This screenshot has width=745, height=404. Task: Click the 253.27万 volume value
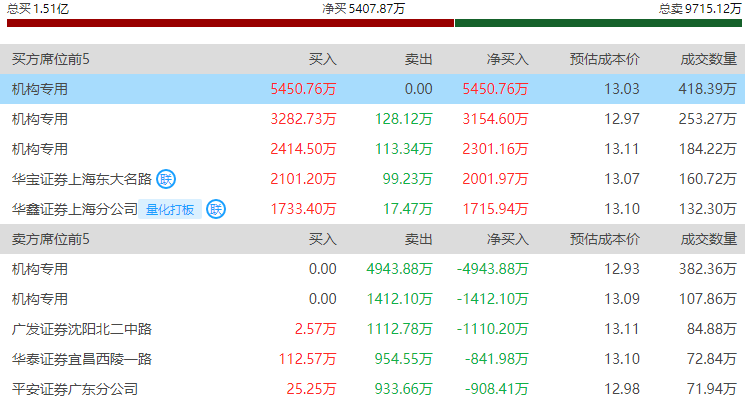707,119
